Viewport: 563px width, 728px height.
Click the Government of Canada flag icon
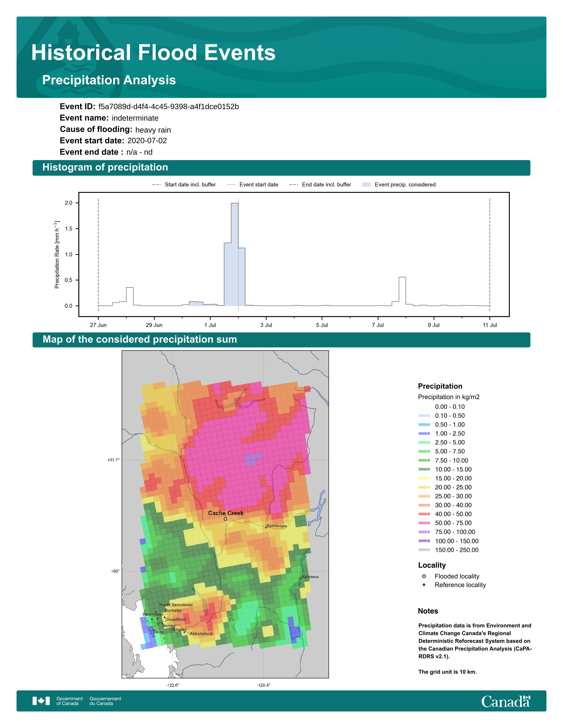pos(41,701)
